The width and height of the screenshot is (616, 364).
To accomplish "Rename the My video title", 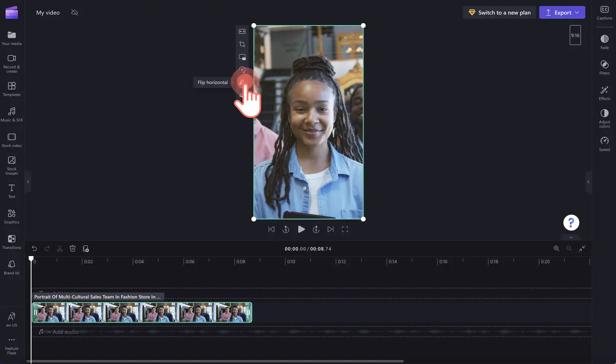I will pyautogui.click(x=48, y=12).
